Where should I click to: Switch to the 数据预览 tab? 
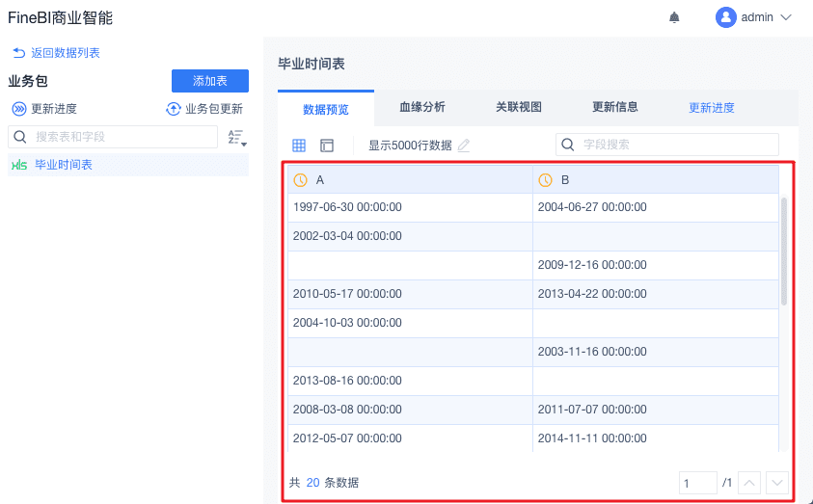(x=326, y=109)
